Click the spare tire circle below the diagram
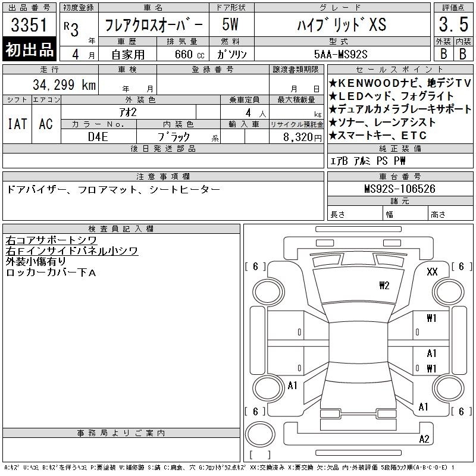Viewport: 476px width, 476px height. (260, 433)
